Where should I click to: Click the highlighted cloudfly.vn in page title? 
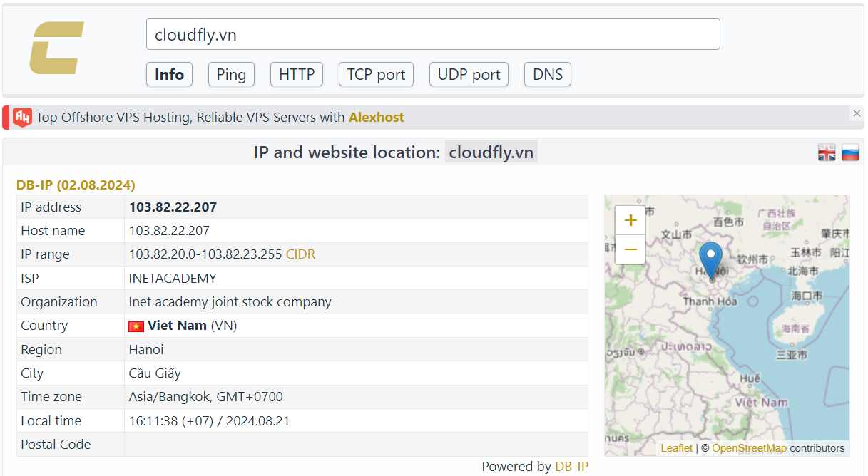pyautogui.click(x=491, y=152)
